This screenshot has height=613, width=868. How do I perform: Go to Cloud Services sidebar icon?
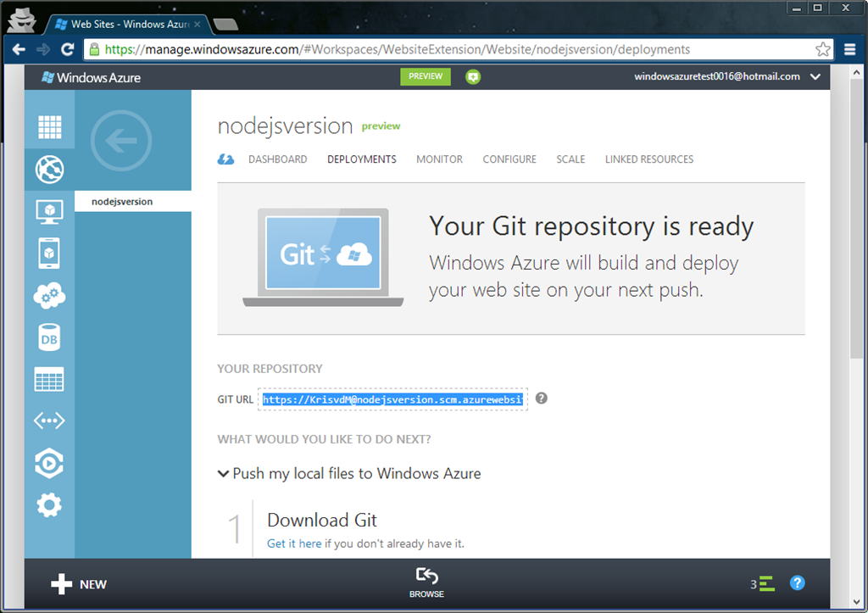click(x=49, y=296)
